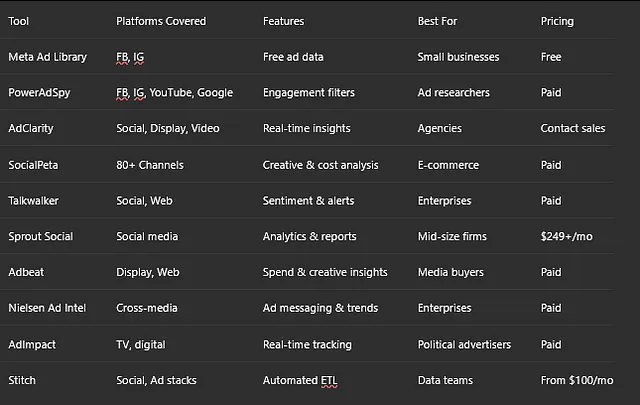Viewport: 640px width, 405px height.
Task: Select the Real-time insights cell
Action: pyautogui.click(x=307, y=129)
